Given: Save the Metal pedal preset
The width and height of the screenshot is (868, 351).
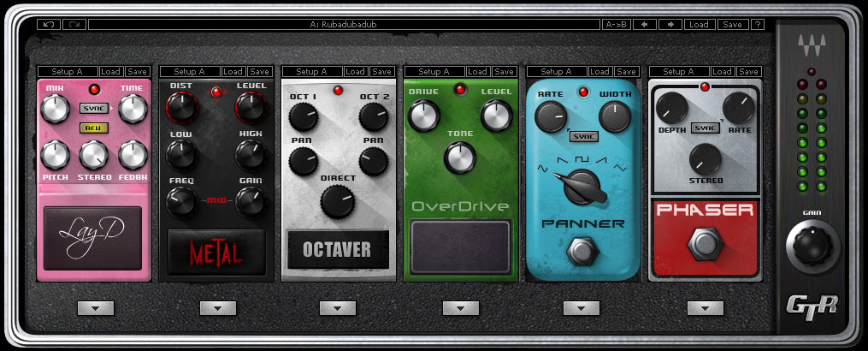Looking at the screenshot, I should coord(259,72).
